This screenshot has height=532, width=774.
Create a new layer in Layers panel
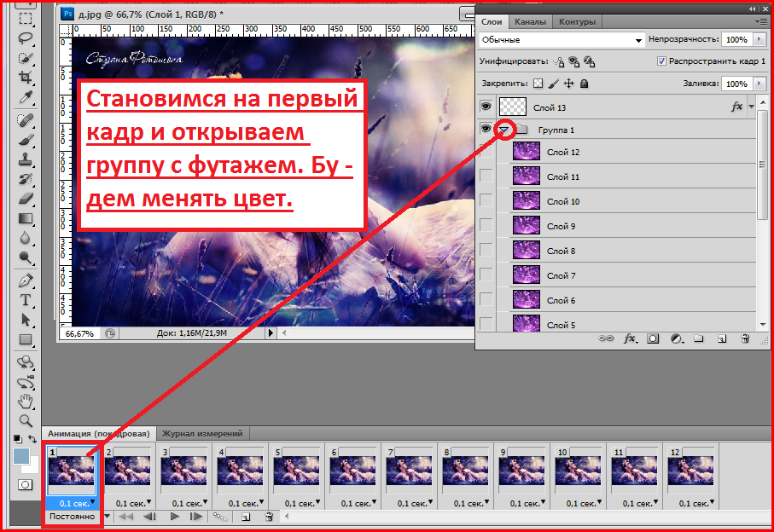coord(722,338)
